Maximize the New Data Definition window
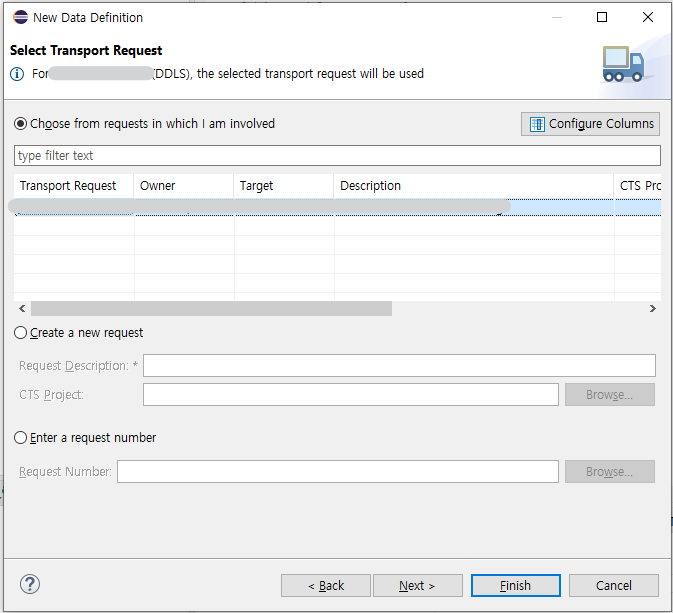This screenshot has height=613, width=673. click(x=602, y=17)
